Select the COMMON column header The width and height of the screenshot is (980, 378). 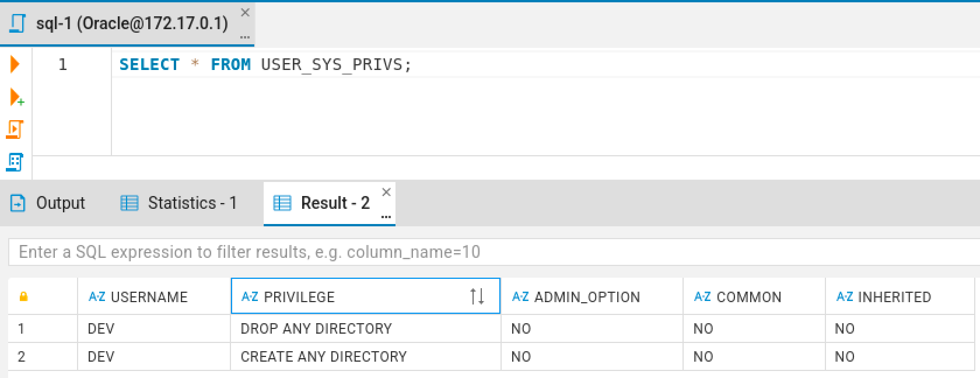click(x=748, y=297)
